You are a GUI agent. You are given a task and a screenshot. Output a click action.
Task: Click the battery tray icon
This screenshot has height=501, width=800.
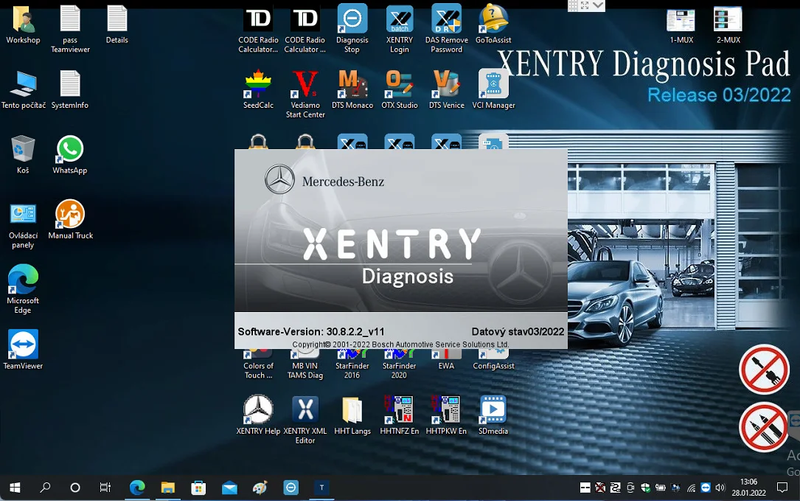point(661,488)
